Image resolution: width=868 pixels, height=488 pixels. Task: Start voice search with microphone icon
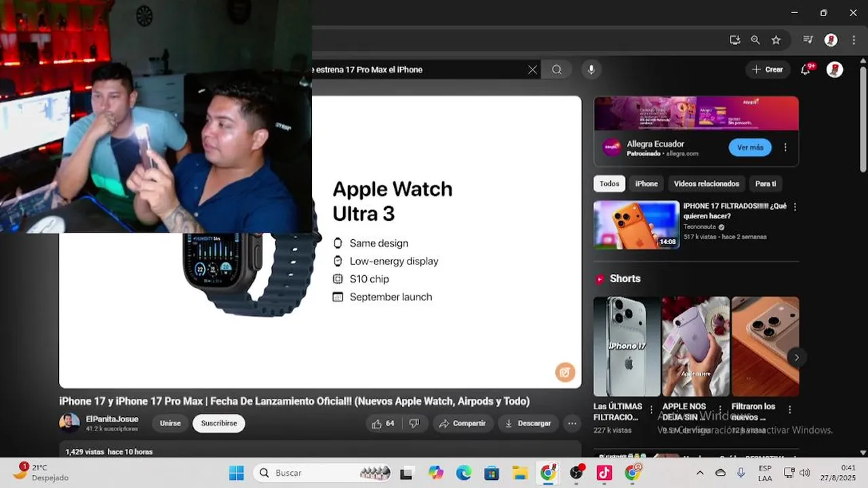point(591,69)
